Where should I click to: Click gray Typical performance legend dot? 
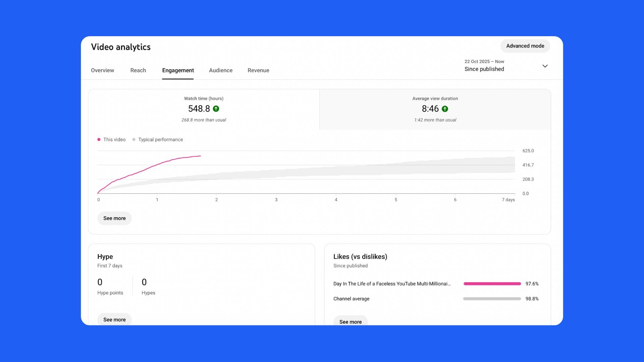click(x=134, y=139)
